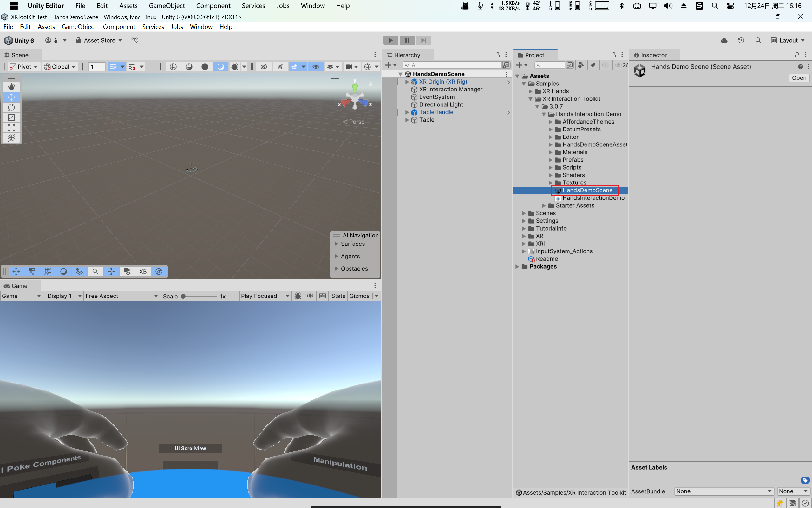
Task: Open the Free Aspect dropdown
Action: (121, 296)
